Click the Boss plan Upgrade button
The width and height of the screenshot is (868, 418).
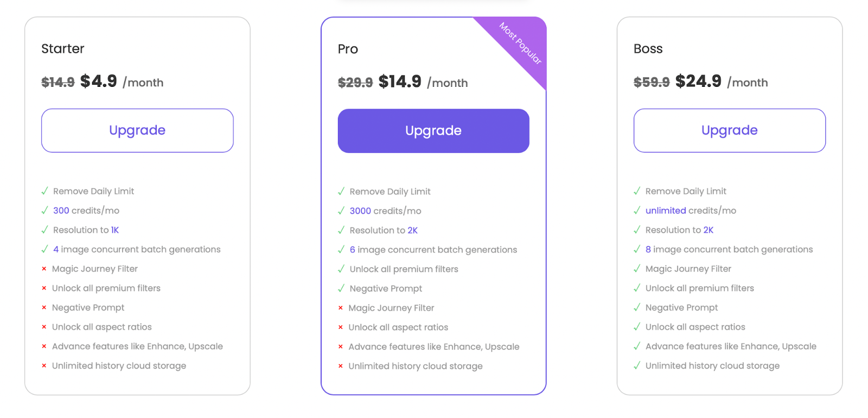[730, 130]
